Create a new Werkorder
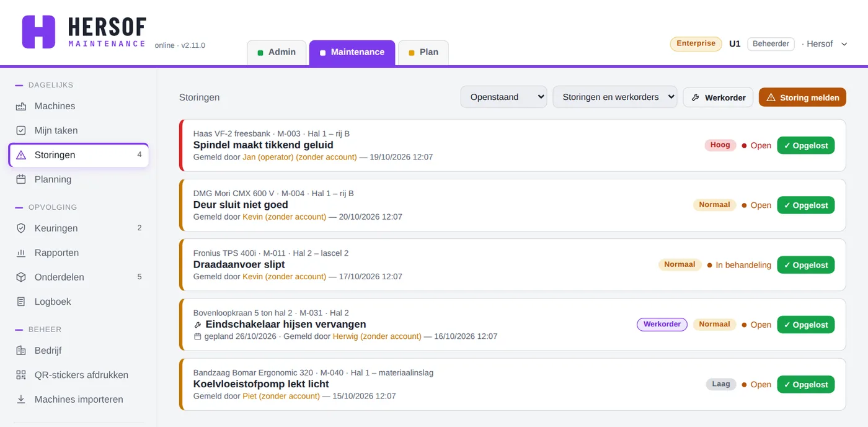Viewport: 868px width, 427px height. point(719,97)
